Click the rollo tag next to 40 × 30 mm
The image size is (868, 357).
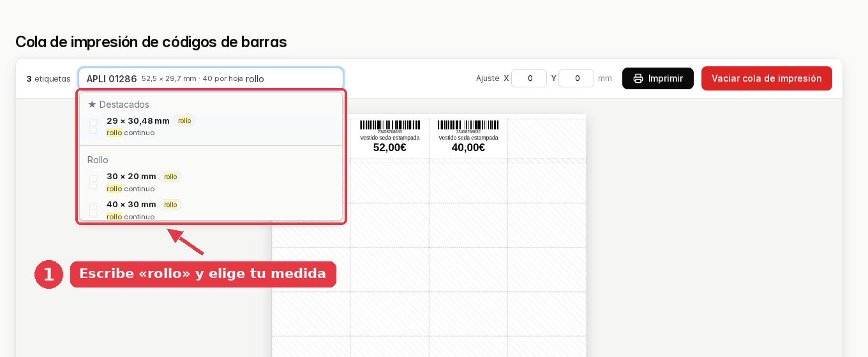[170, 205]
